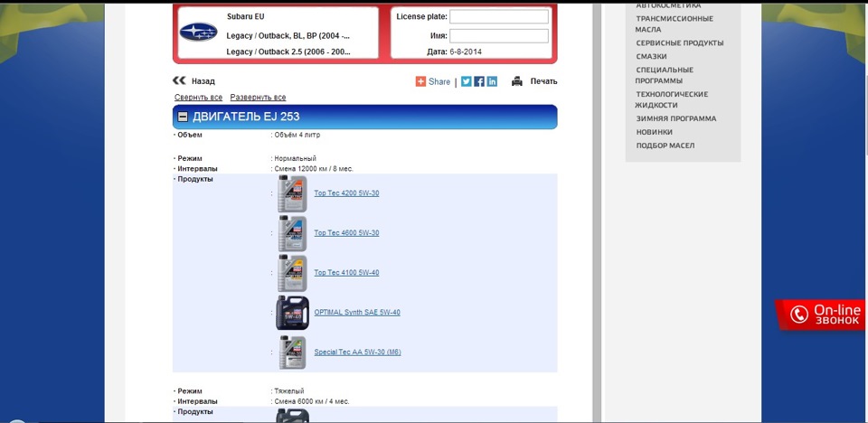Open OPTIMAL Synth 5W-40 canister image
This screenshot has width=868, height=423.
pos(292,313)
